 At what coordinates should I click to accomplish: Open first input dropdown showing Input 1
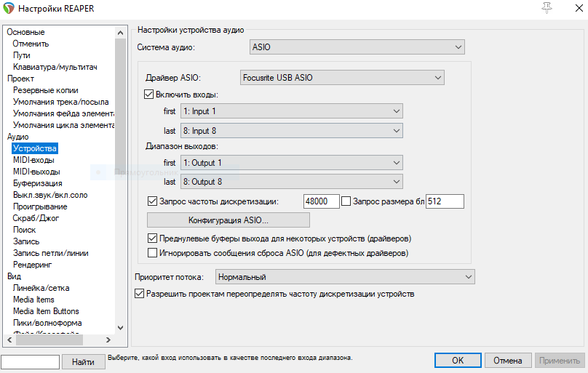[291, 111]
